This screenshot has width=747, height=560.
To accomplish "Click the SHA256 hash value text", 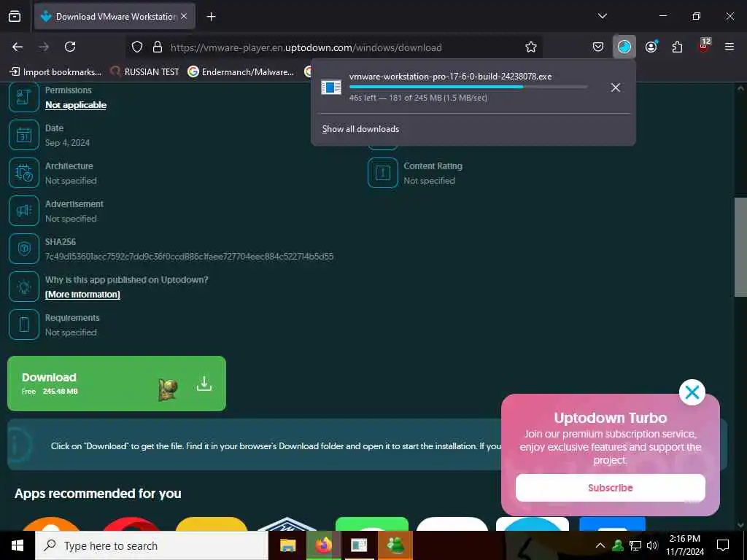I will click(x=189, y=257).
